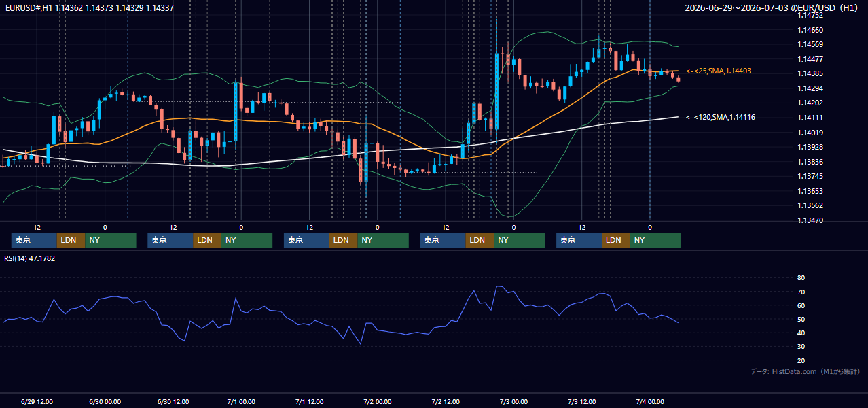Click RSI scale value 70

pyautogui.click(x=801, y=292)
